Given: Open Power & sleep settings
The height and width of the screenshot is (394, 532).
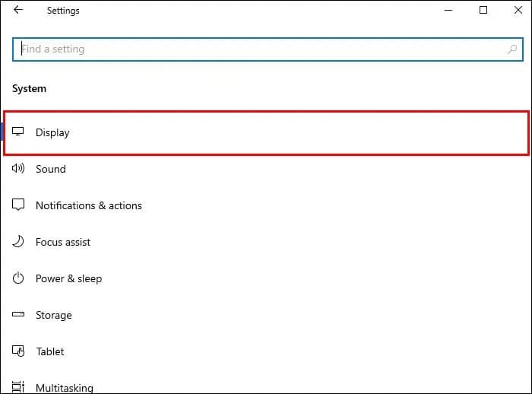Looking at the screenshot, I should [x=266, y=279].
